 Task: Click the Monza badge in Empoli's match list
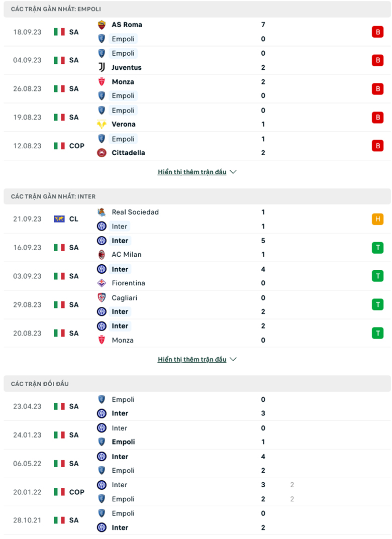click(101, 81)
